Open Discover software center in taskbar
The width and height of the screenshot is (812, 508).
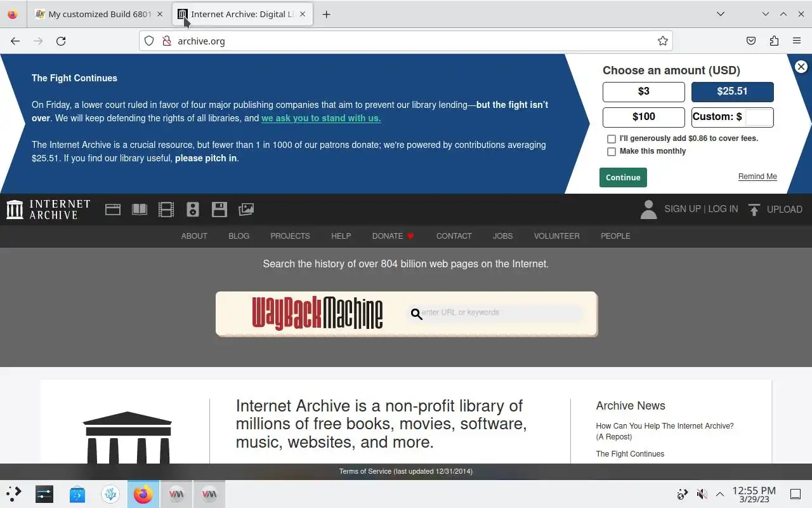[77, 493]
